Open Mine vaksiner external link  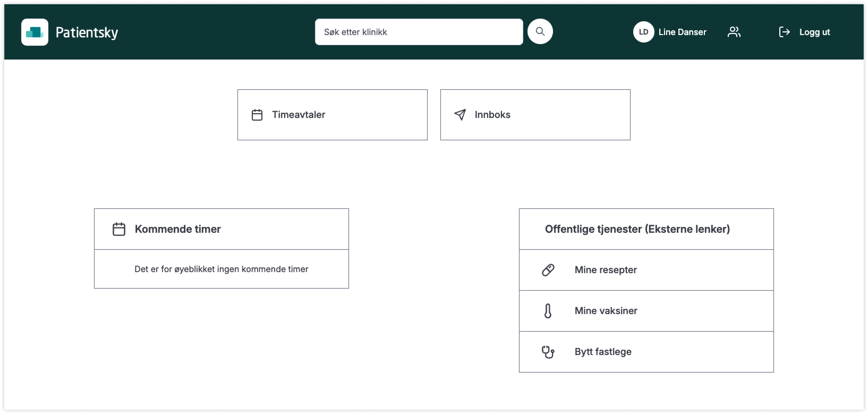point(606,311)
